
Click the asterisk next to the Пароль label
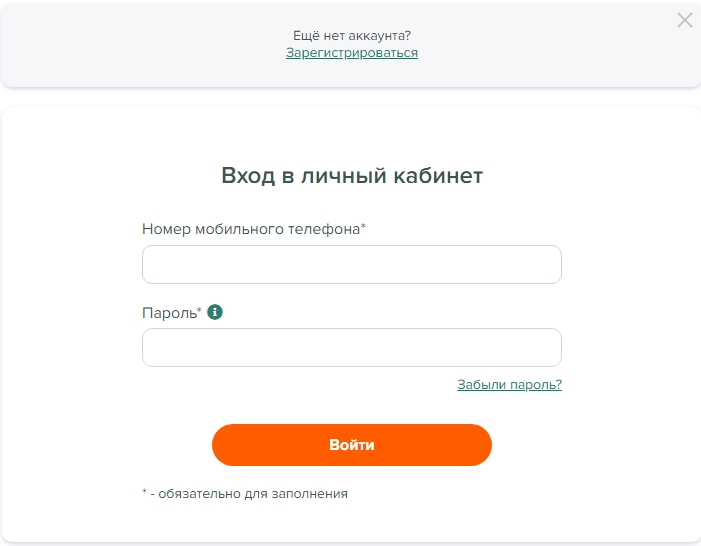(199, 309)
